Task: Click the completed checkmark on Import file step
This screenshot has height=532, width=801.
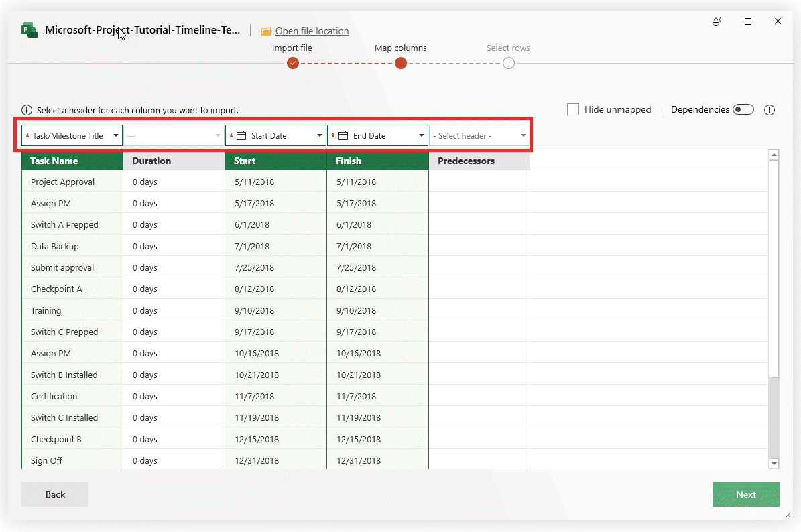Action: click(292, 62)
